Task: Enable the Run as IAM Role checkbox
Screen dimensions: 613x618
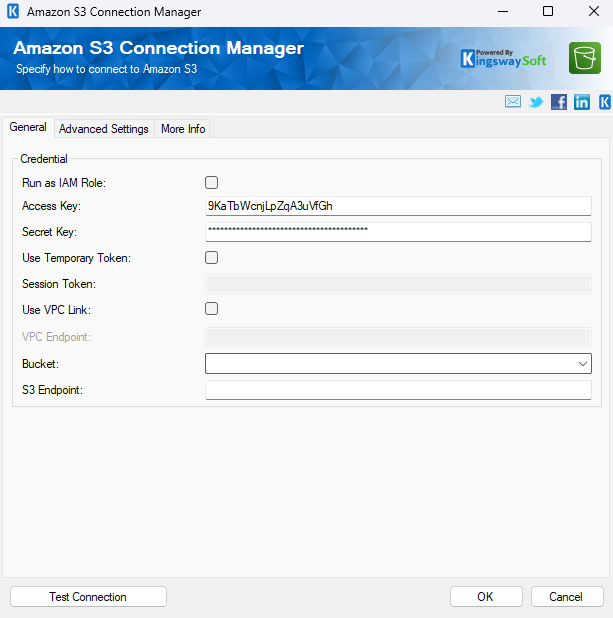Action: point(211,182)
